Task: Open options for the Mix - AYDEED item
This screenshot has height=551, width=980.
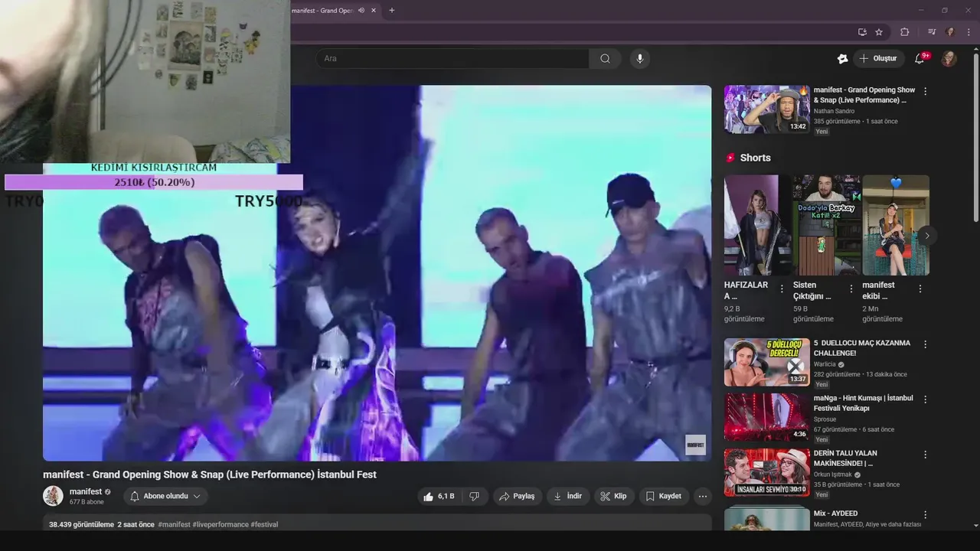Action: click(925, 515)
